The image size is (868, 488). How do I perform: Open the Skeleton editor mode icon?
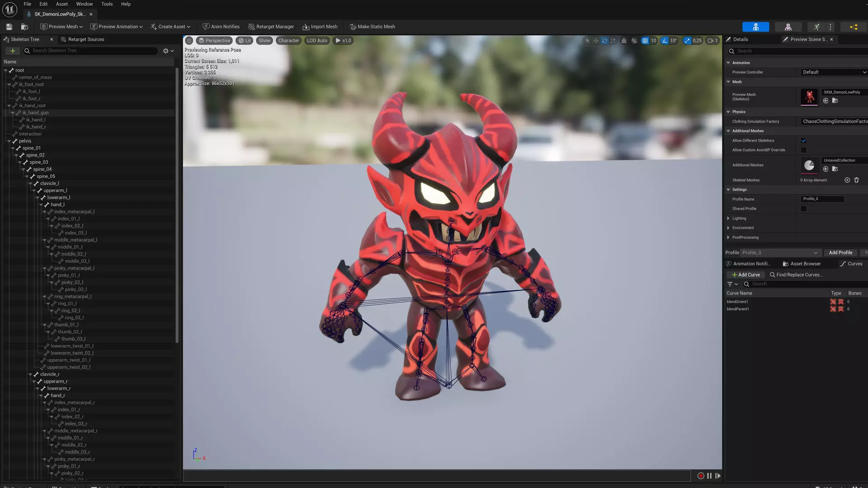[x=755, y=27]
